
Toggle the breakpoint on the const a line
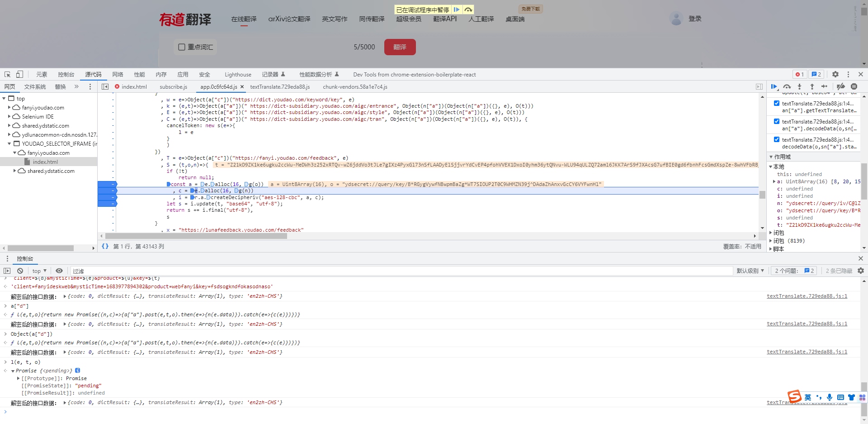point(107,184)
